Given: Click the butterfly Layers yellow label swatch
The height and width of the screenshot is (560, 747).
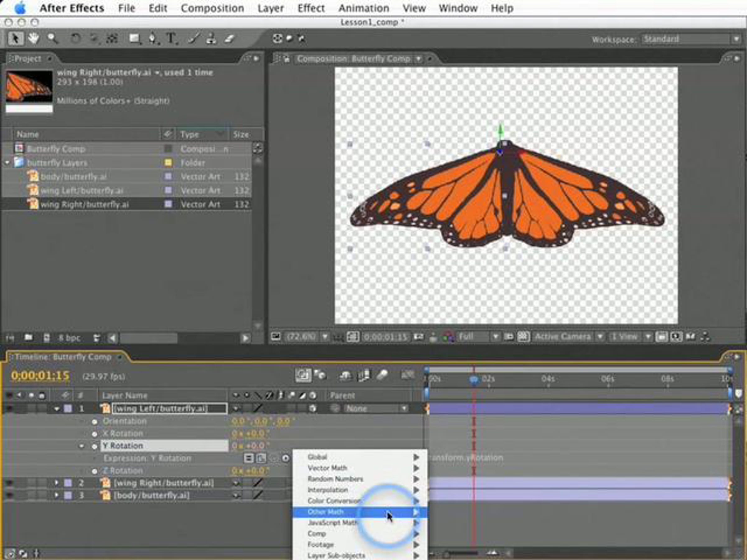Looking at the screenshot, I should [x=168, y=163].
